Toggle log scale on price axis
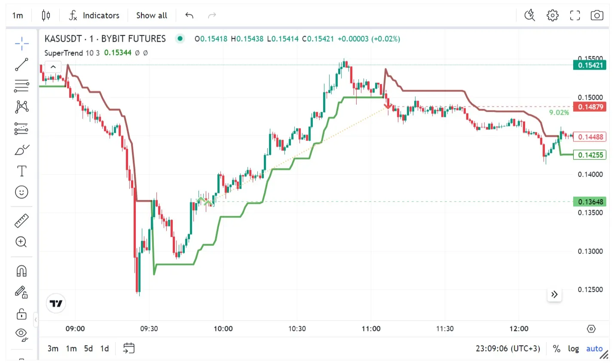Screen dimensions: 614x364 pyautogui.click(x=573, y=349)
